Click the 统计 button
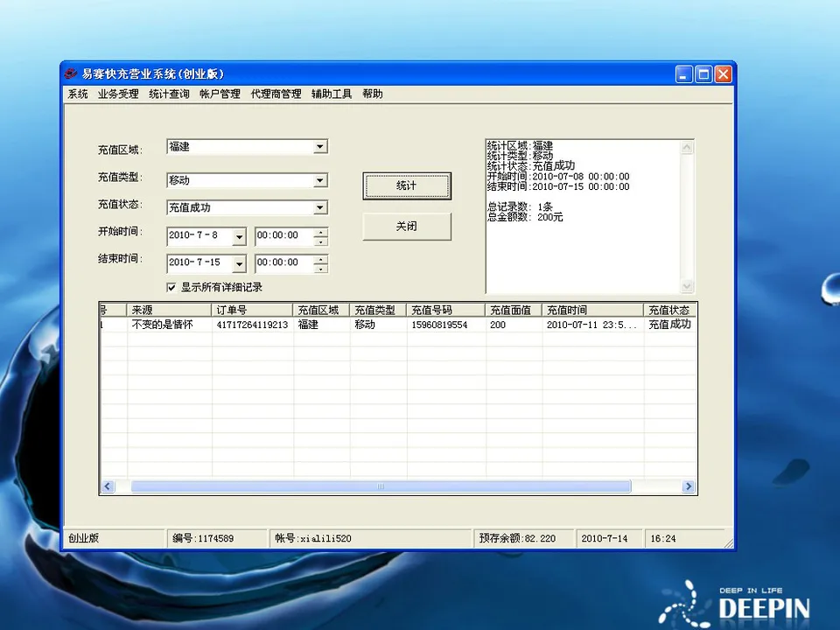Viewport: 840px width, 630px height. pos(407,185)
